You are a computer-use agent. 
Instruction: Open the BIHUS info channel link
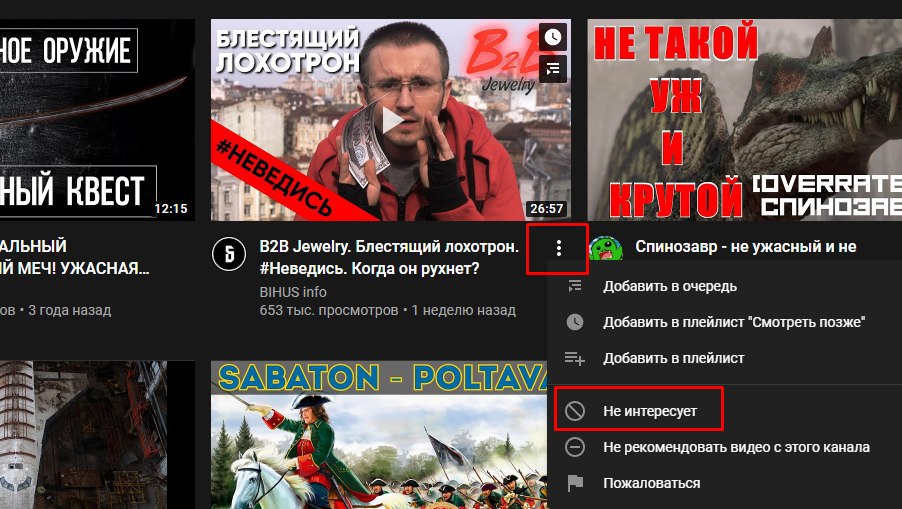pos(293,292)
